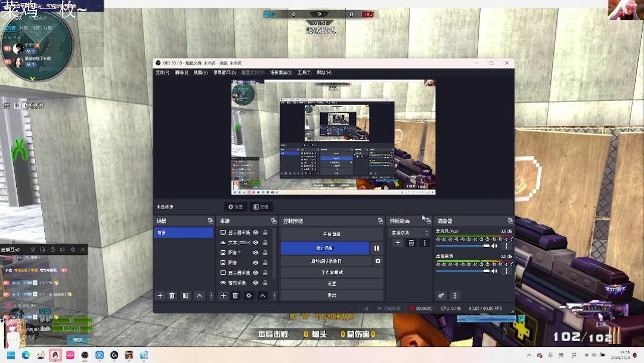Mute the 麦克风/Aux speaker icon

coord(494,246)
